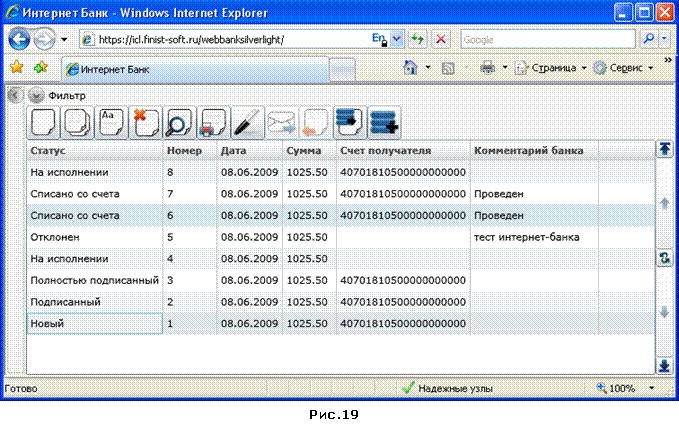The height and width of the screenshot is (430, 679).
Task: Click the Google search input field
Action: [x=548, y=39]
